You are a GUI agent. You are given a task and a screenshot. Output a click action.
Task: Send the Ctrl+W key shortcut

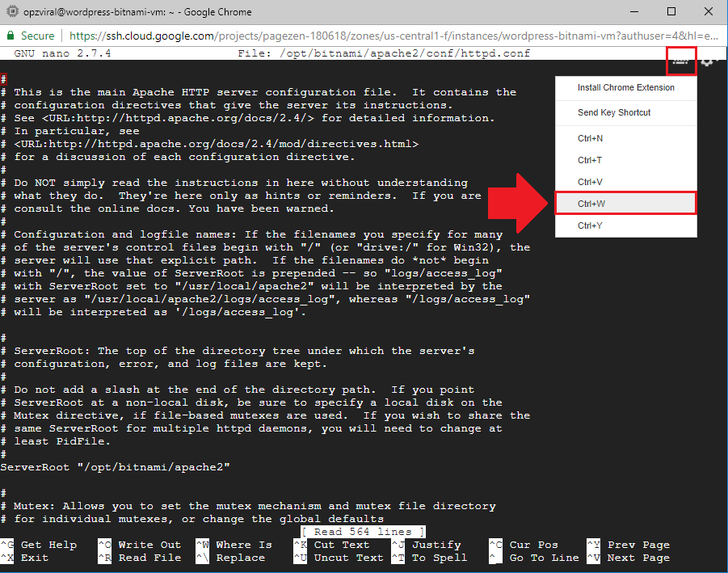coord(626,204)
